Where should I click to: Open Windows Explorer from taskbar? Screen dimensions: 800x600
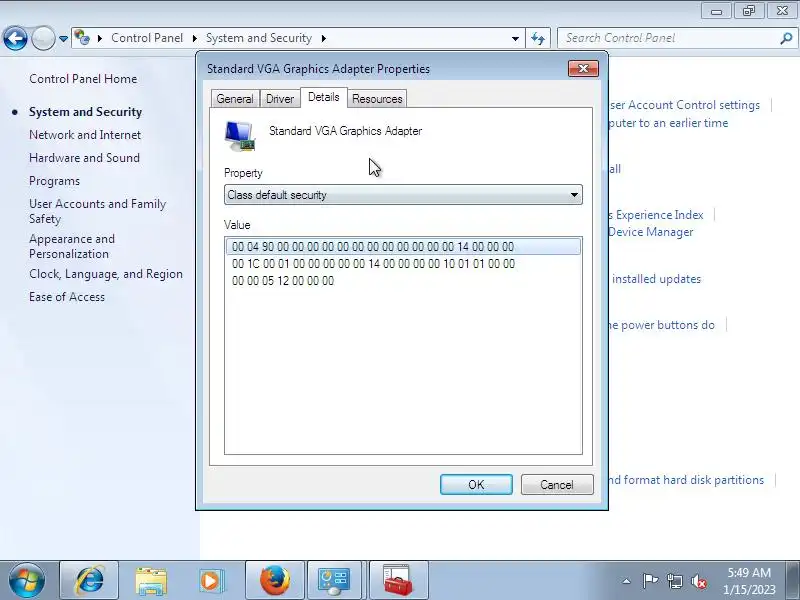click(x=151, y=581)
